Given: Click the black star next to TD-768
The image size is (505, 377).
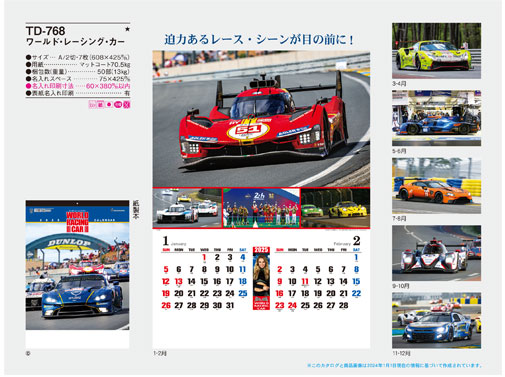Looking at the screenshot, I should click(127, 29).
